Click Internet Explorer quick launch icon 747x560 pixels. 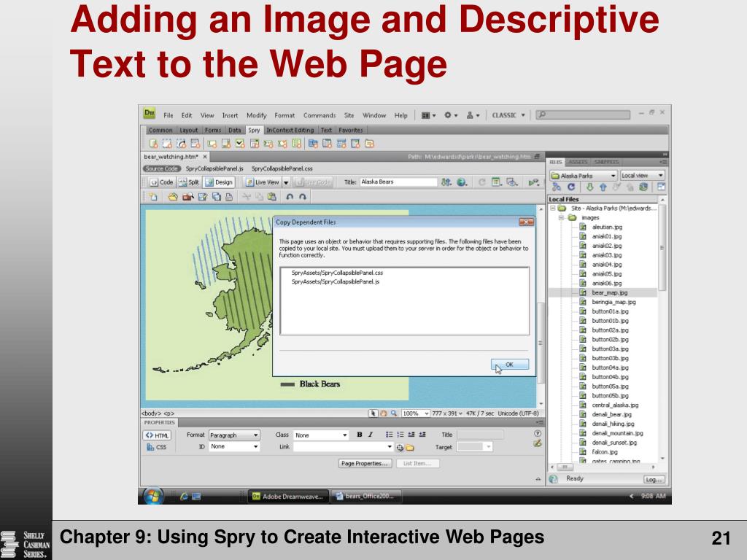coord(184,497)
